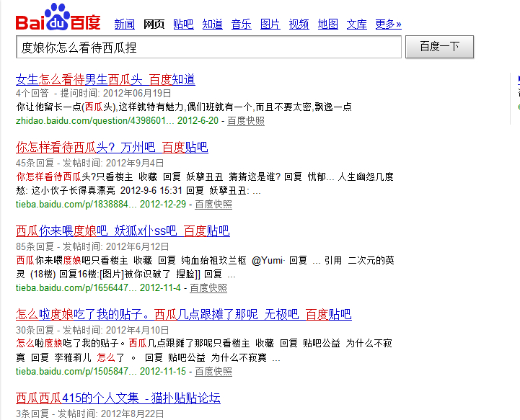Open the 文库 library tab
Viewport: 520px width, 420px height.
(357, 24)
